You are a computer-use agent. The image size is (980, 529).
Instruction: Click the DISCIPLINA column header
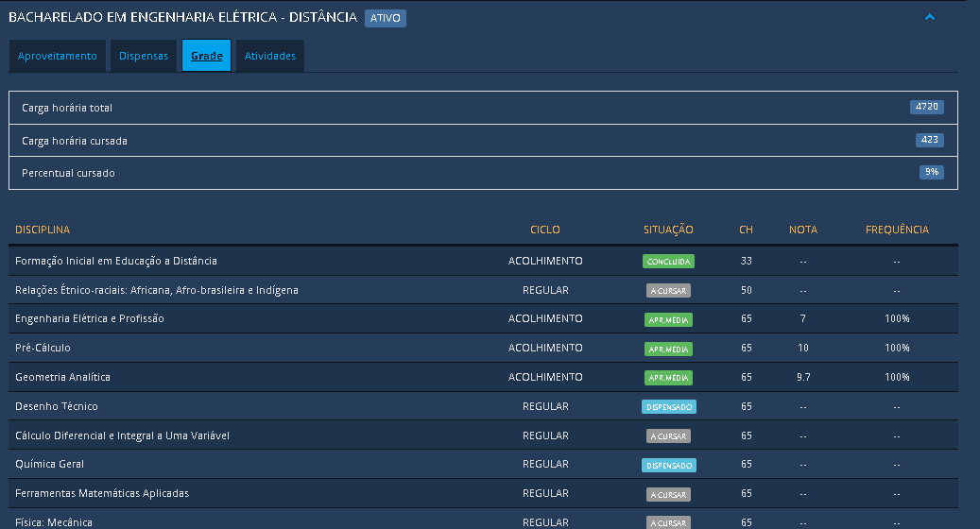[x=43, y=230]
